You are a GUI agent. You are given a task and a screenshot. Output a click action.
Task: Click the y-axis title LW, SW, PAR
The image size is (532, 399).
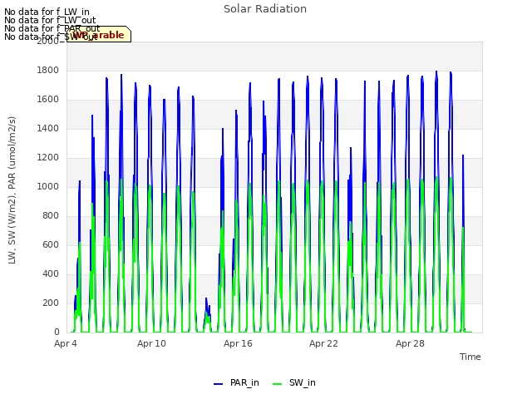tap(12, 190)
